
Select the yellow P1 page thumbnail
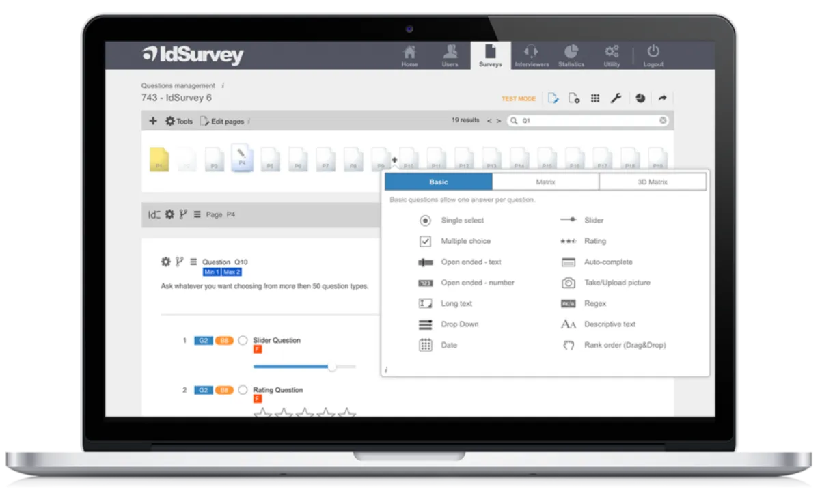[x=159, y=158]
